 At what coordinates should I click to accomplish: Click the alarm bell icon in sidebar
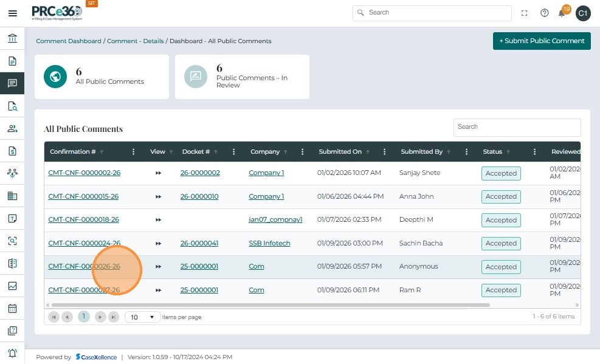click(x=12, y=353)
